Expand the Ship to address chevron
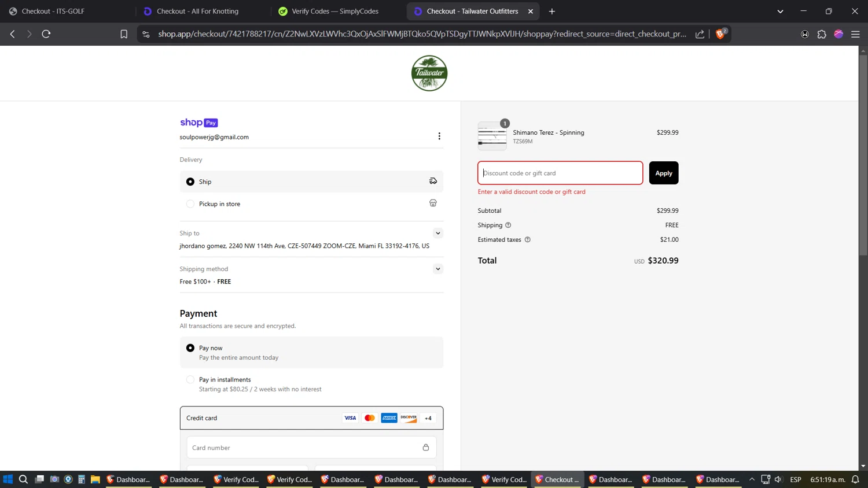This screenshot has width=868, height=488. tap(438, 233)
